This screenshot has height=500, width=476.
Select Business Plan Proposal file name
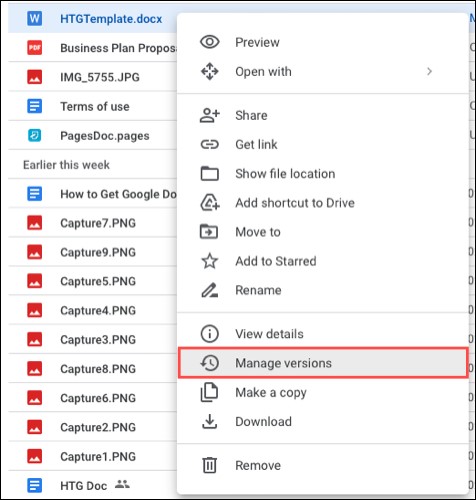pyautogui.click(x=118, y=48)
